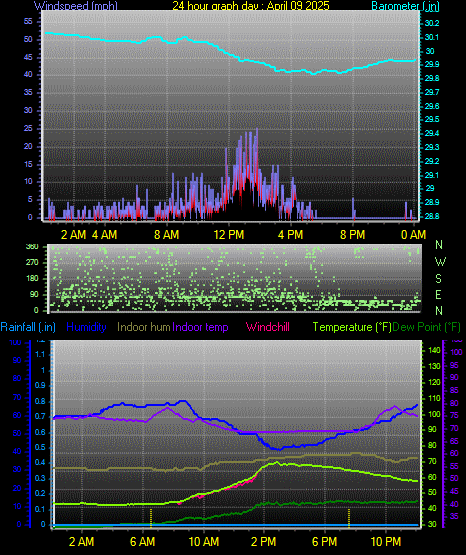
Task: Click the 85 value on purple indoor temp axis
Action: [x=454, y=390]
